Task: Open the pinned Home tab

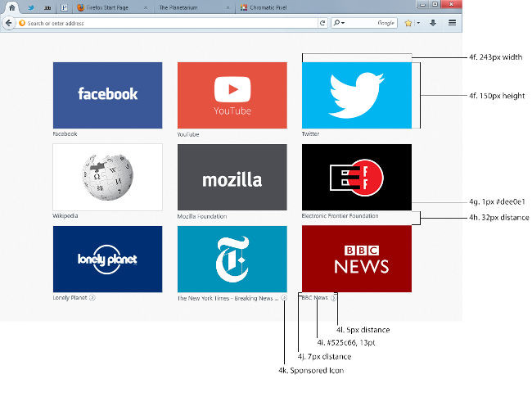Action: point(12,7)
